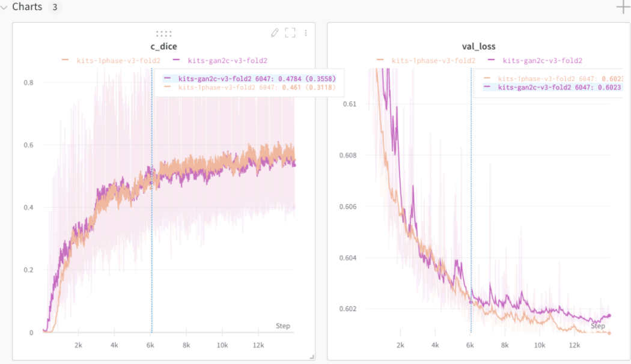Image resolution: width=631 pixels, height=364 pixels.
Task: Click the val_loss chart title
Action: [x=478, y=46]
